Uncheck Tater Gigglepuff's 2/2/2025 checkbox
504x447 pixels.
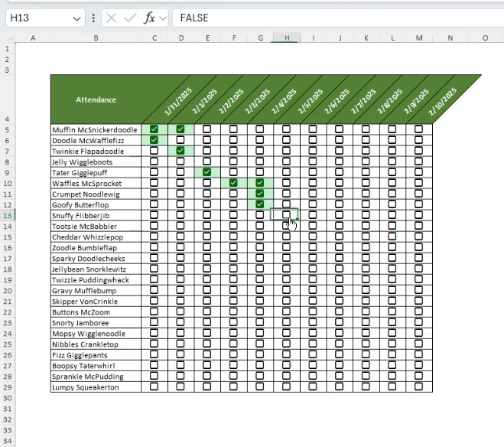pos(207,172)
